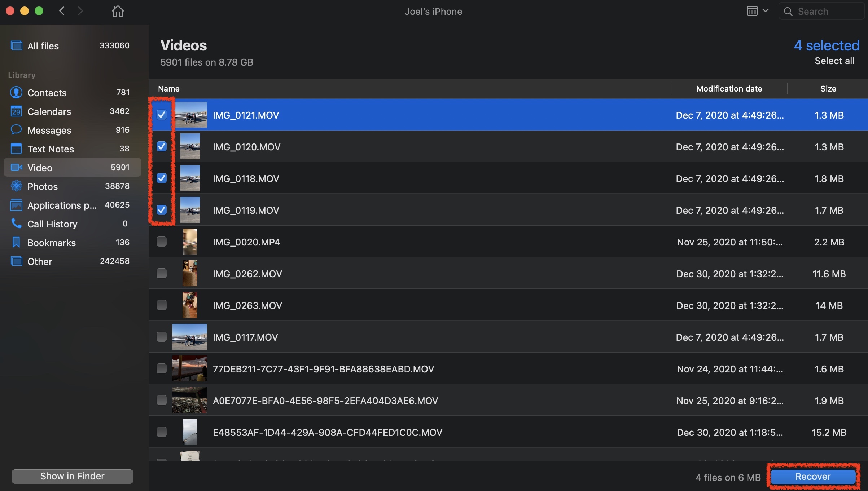Image resolution: width=868 pixels, height=491 pixels.
Task: Click Select all link
Action: tap(834, 61)
